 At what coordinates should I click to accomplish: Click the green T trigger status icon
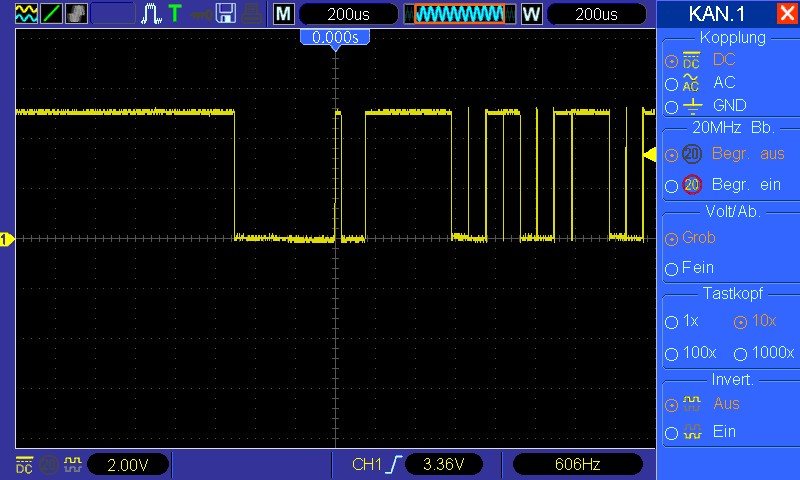click(x=175, y=14)
